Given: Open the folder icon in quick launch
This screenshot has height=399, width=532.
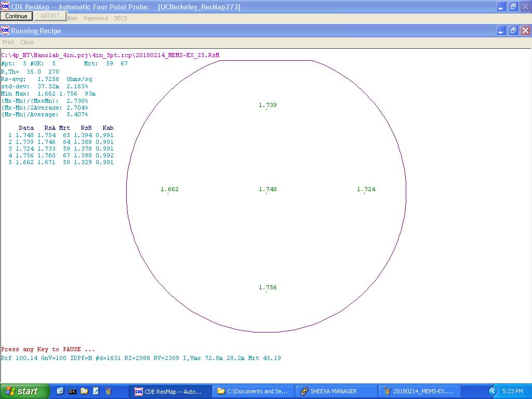Looking at the screenshot, I should 84,391.
